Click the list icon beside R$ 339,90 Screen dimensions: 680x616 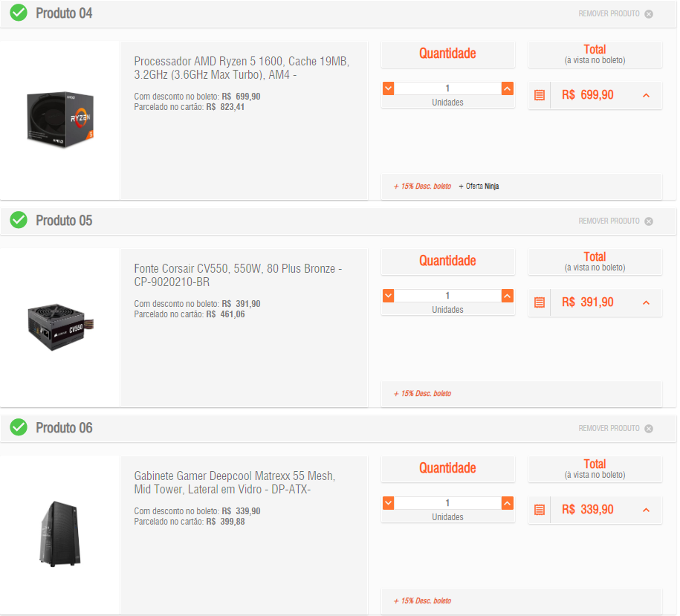[540, 509]
